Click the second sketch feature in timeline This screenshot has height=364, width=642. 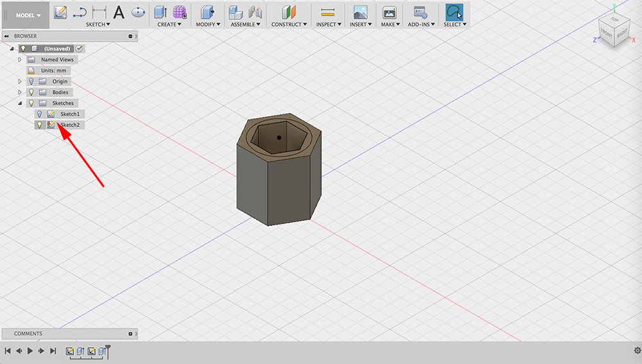[x=92, y=351]
